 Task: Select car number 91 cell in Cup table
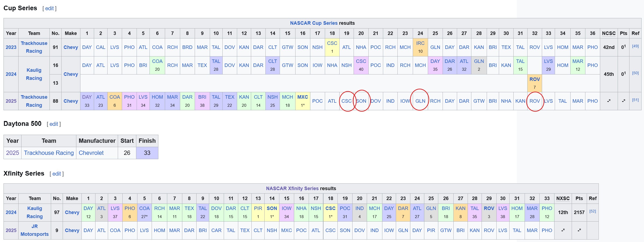(55, 47)
